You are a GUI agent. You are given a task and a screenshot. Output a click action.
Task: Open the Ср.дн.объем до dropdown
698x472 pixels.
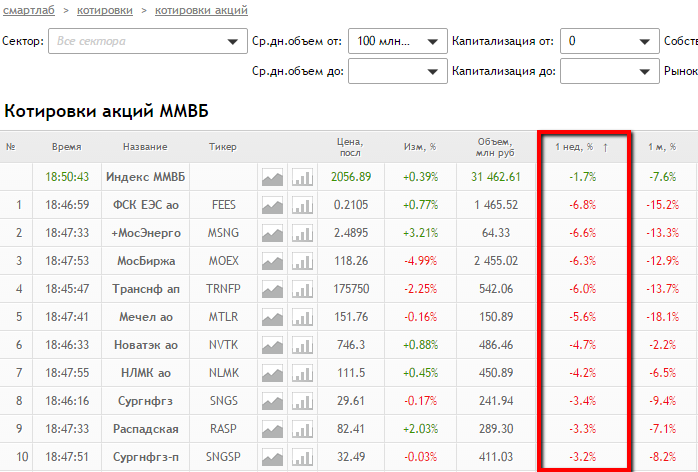click(433, 72)
